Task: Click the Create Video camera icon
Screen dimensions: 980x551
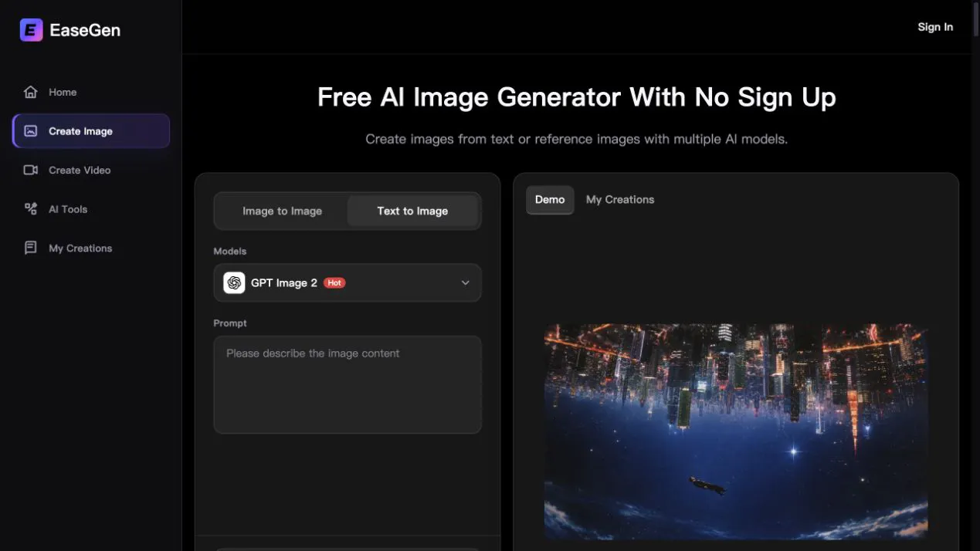Action: pos(31,170)
